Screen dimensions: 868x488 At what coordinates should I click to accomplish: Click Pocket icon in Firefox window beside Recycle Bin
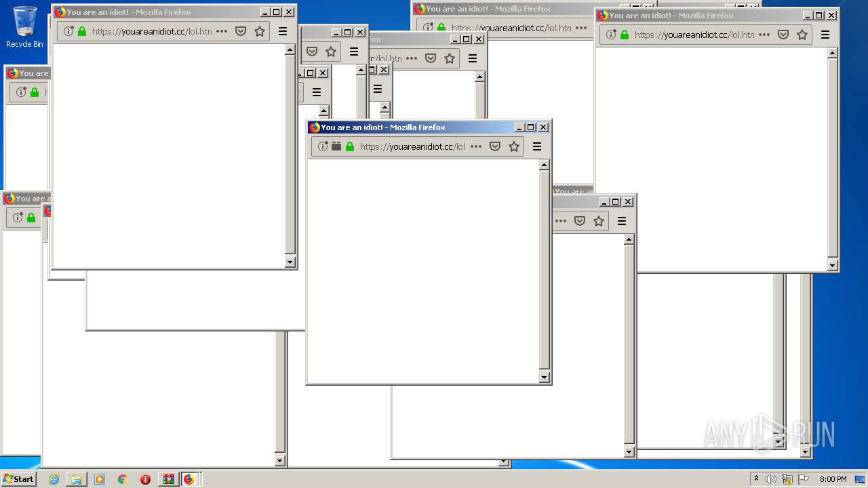click(241, 31)
